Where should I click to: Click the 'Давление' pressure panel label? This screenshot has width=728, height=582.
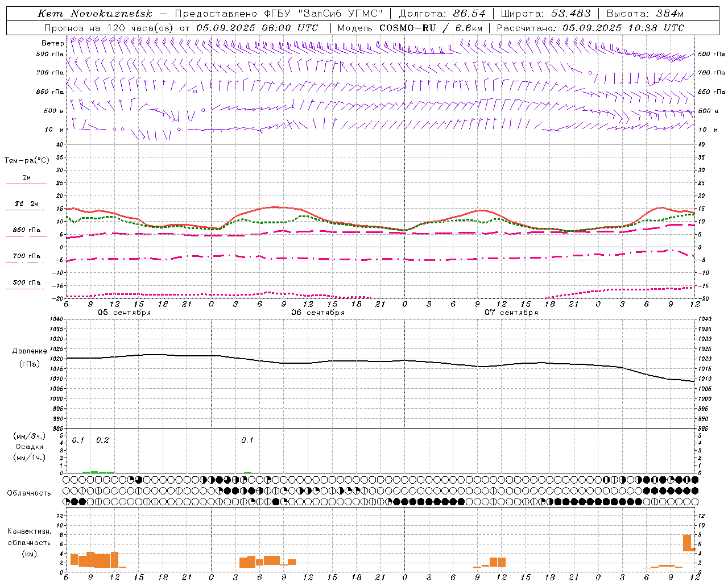pos(28,351)
